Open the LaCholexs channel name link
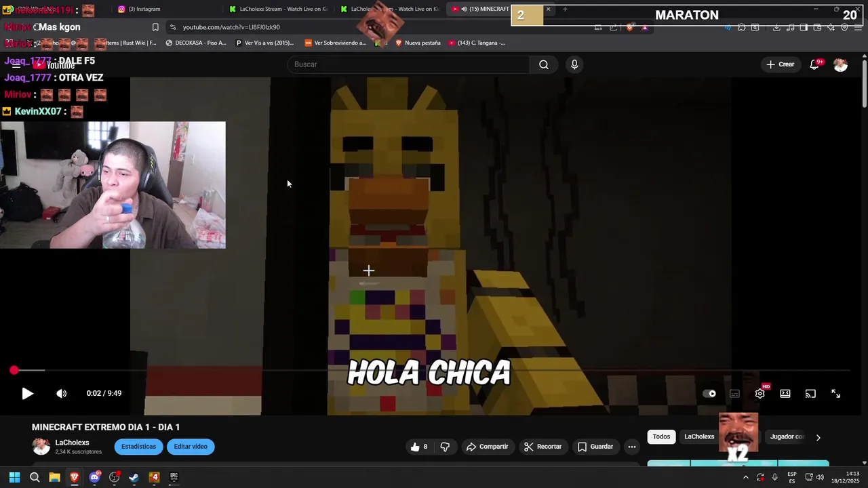 [x=72, y=443]
